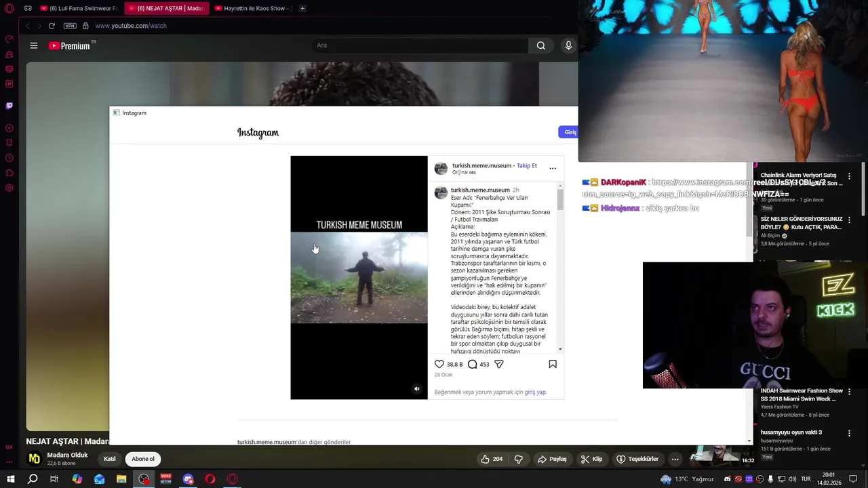Share the Instagram post paper plane

click(499, 364)
